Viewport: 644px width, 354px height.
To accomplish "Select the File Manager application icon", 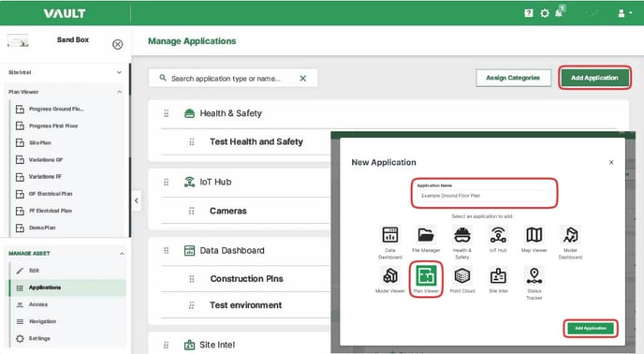I will point(426,235).
